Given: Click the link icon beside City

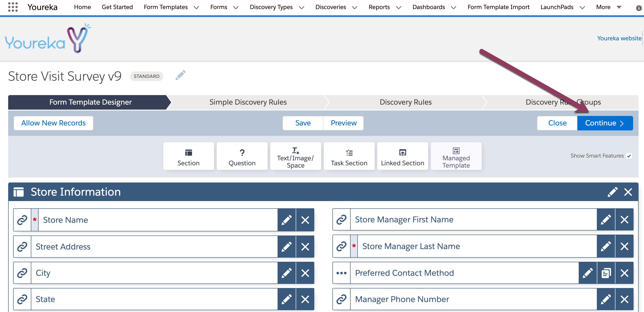Looking at the screenshot, I should tap(22, 273).
